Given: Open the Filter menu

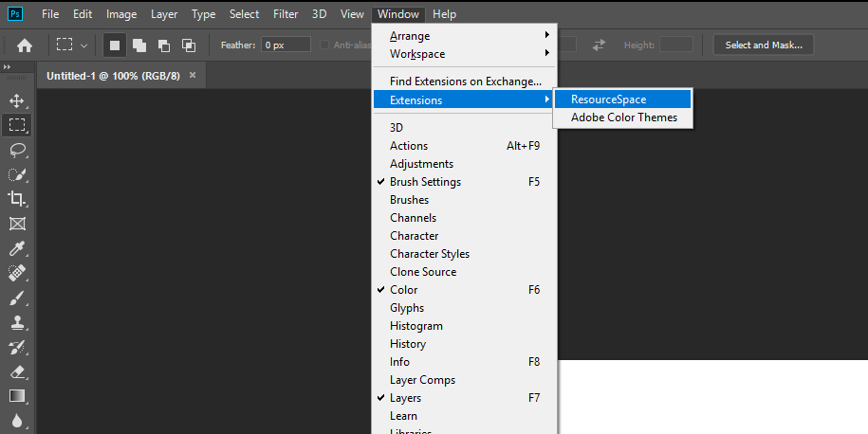Looking at the screenshot, I should pos(286,14).
